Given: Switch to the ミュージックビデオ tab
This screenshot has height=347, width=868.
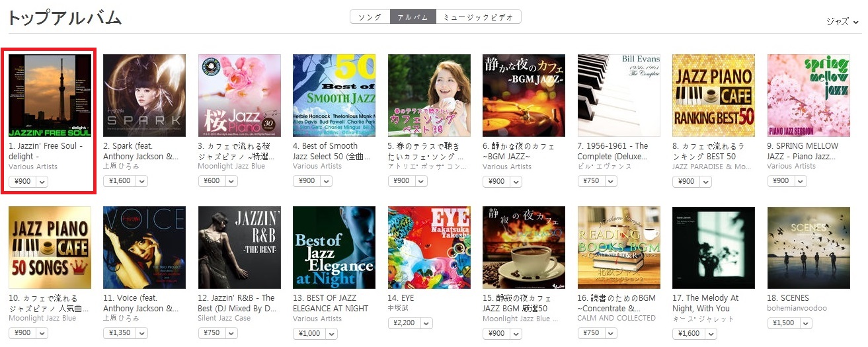Looking at the screenshot, I should pos(478,17).
